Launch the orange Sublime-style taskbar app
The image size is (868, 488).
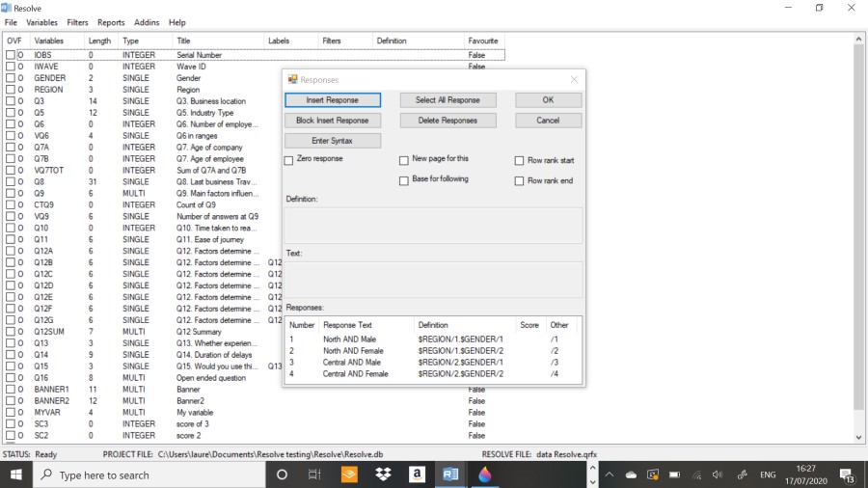349,474
